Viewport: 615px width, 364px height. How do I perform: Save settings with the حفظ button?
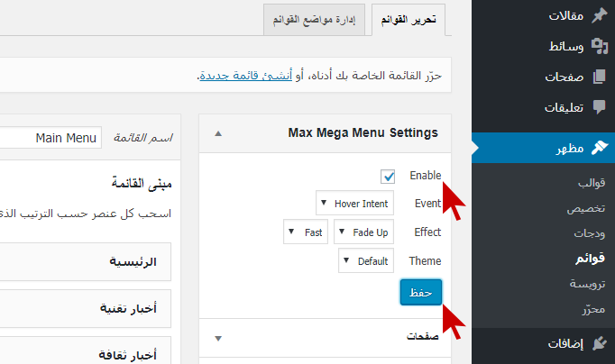pos(421,292)
